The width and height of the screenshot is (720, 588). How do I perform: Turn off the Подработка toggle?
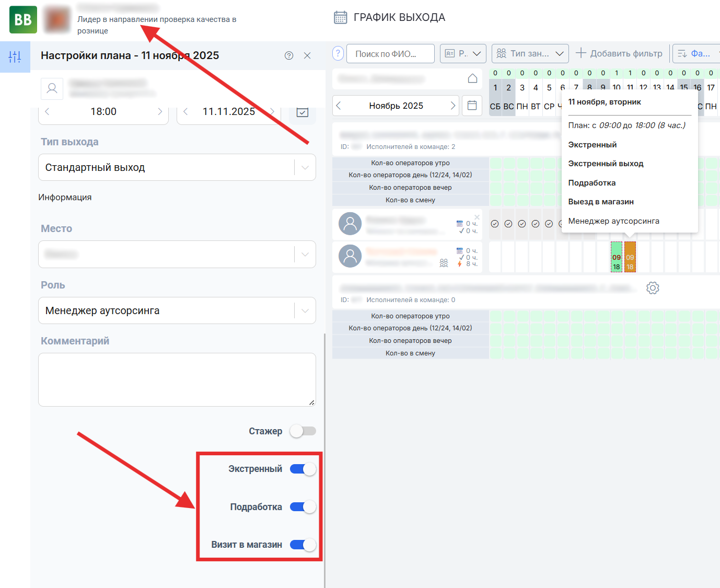tap(303, 507)
